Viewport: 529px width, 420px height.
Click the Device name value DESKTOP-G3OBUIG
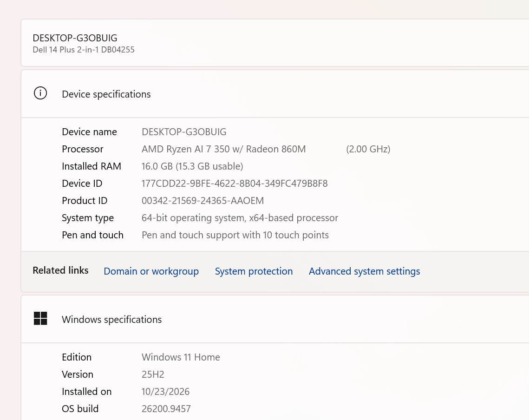tap(184, 131)
